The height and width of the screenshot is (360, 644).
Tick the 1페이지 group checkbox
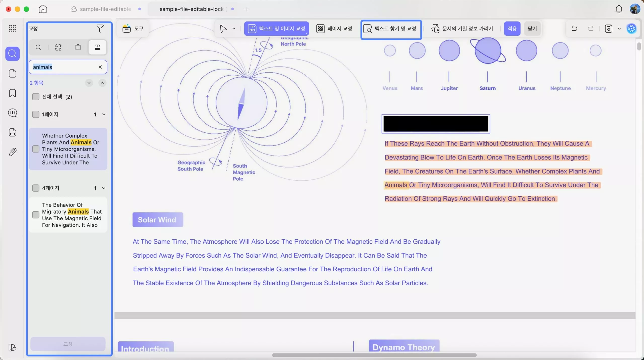pyautogui.click(x=36, y=114)
